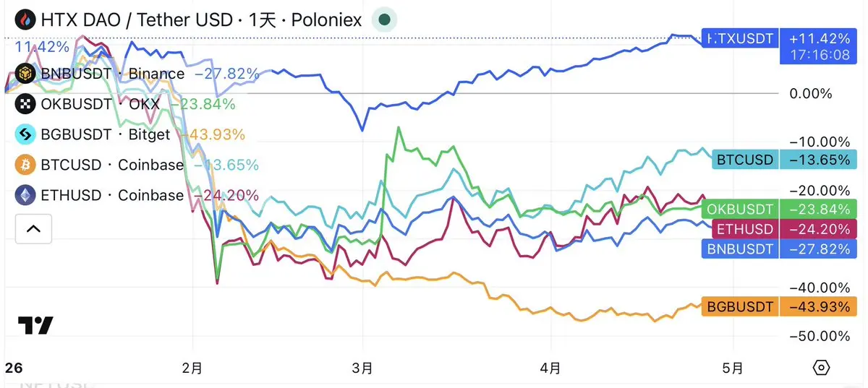Toggle the green market status indicator
Viewport: 868px width, 388px height.
[x=385, y=20]
